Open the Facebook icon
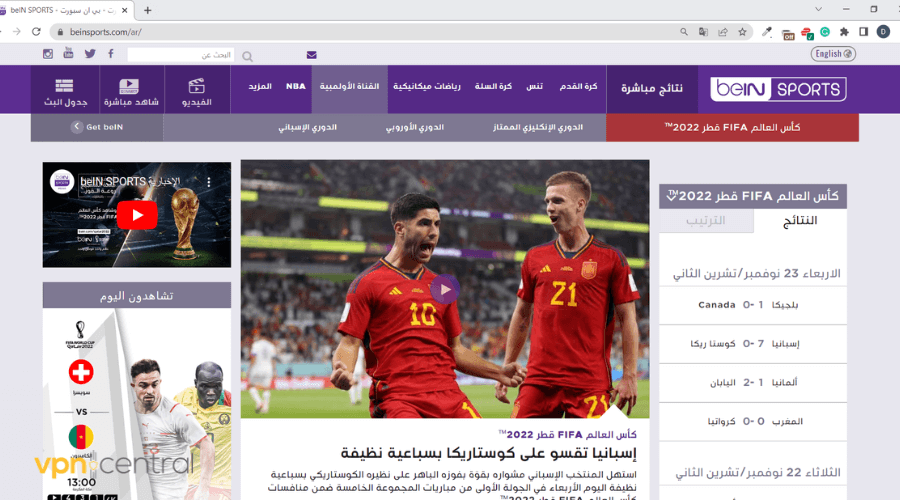Viewport: 900px width, 500px height. [x=111, y=53]
